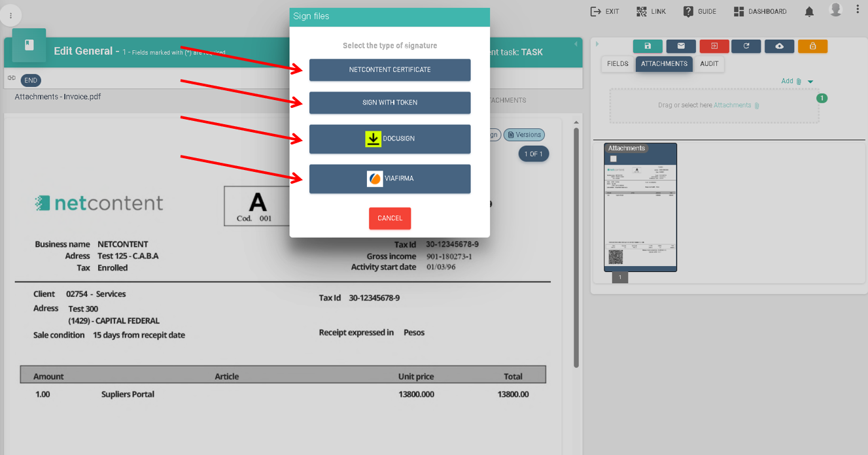Viewport: 868px width, 455px height.
Task: Click the green save icon button
Action: [648, 46]
